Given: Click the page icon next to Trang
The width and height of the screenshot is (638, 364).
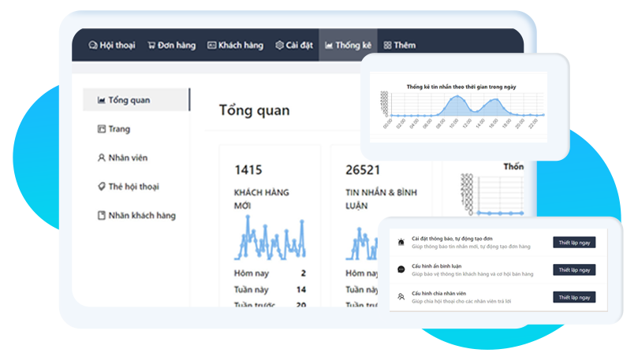Looking at the screenshot, I should (x=101, y=129).
